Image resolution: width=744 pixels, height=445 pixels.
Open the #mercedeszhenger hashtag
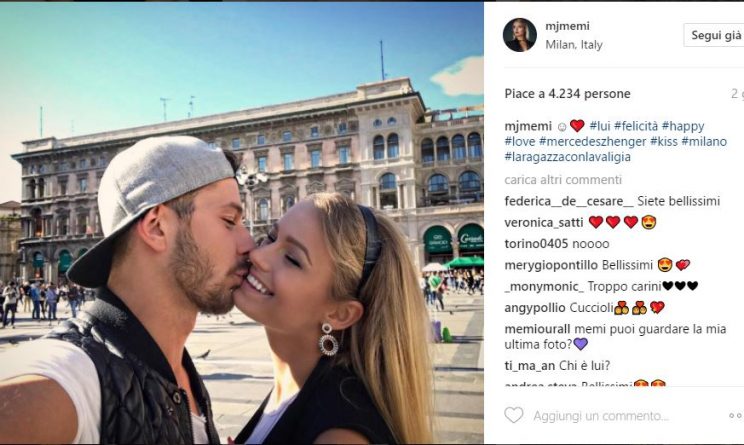click(593, 141)
